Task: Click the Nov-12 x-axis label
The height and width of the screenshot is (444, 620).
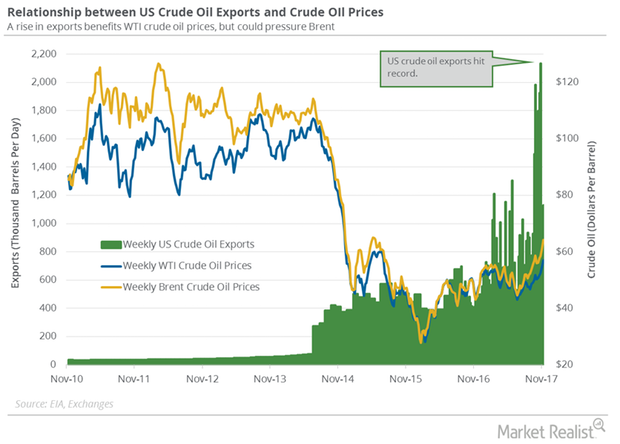Action: click(202, 379)
